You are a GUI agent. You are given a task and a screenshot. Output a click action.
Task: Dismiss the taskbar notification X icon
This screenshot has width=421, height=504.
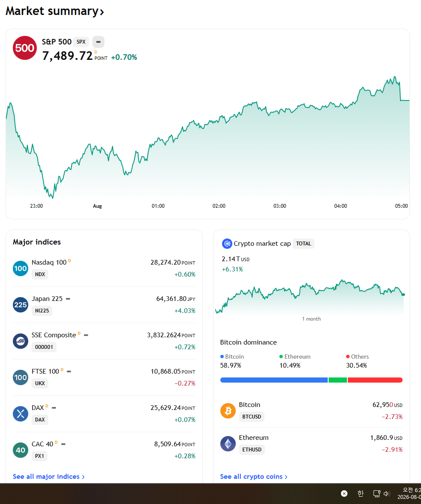[344, 493]
